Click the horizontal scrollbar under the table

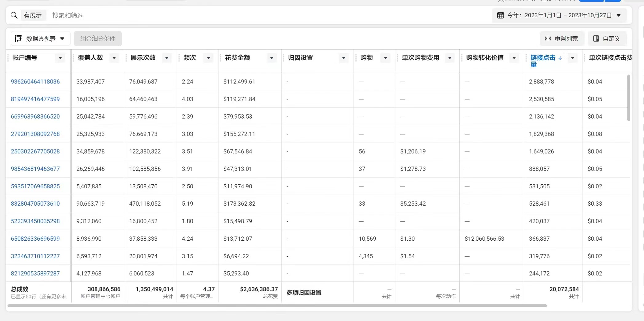pyautogui.click(x=277, y=306)
